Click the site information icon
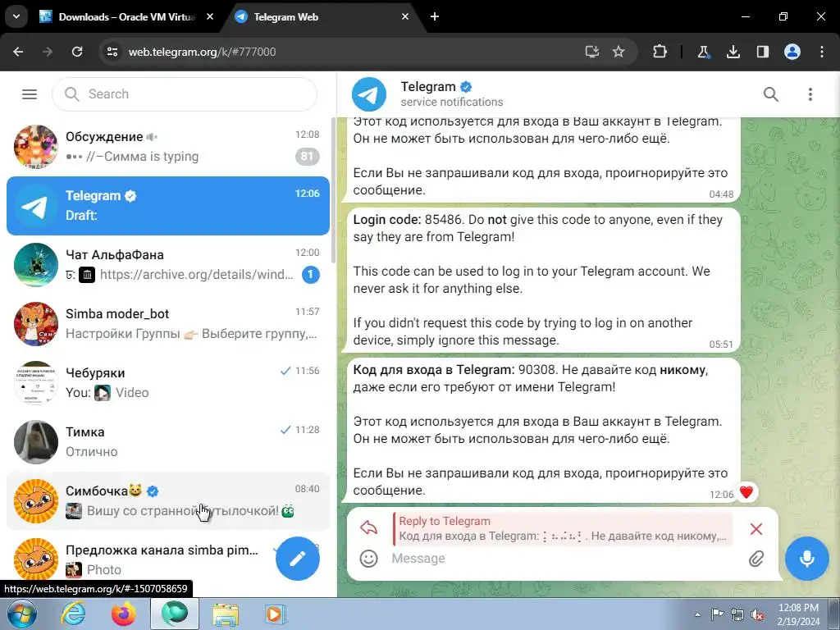 tap(112, 52)
